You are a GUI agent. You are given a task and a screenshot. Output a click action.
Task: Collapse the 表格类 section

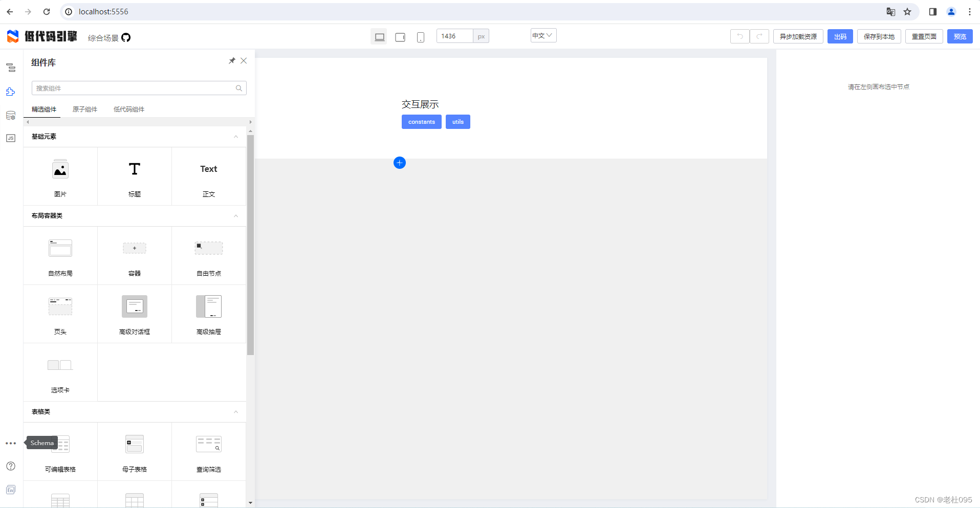coord(236,412)
